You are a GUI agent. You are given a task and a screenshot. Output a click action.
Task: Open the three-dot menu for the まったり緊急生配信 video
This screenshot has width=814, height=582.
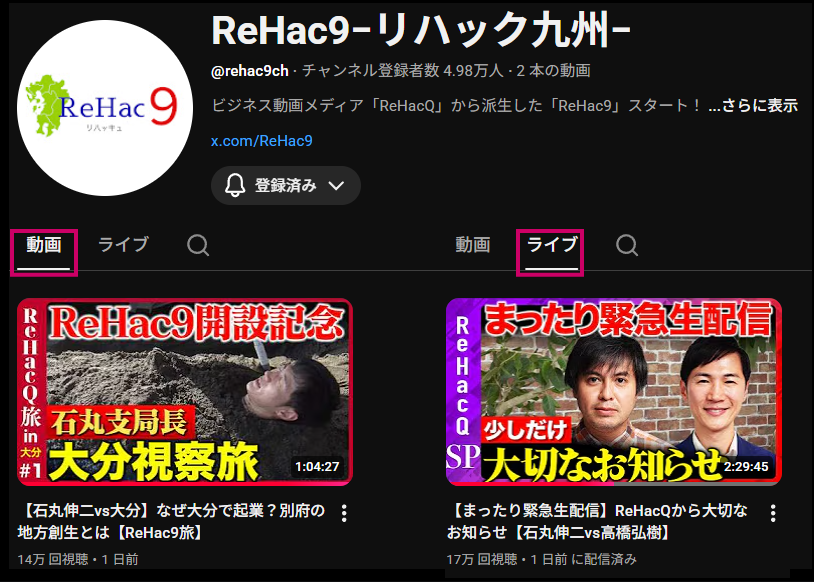[x=773, y=513]
